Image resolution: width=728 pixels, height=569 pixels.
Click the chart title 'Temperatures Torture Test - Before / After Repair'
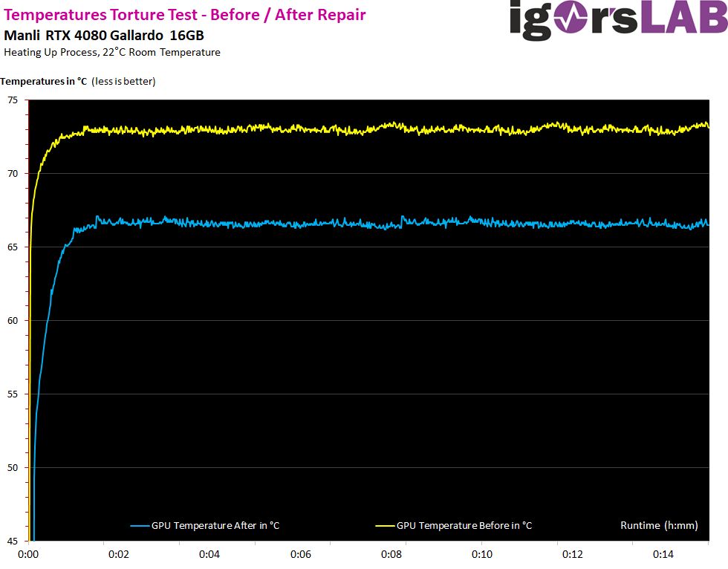[x=185, y=15]
